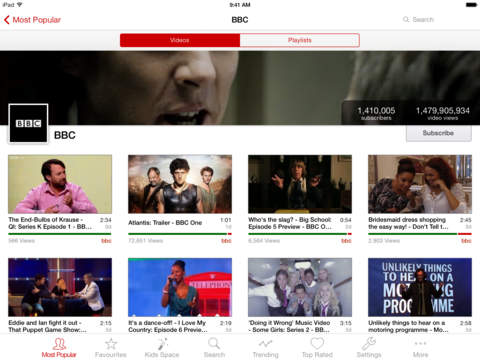Open the Favourites star tab

(x=111, y=348)
